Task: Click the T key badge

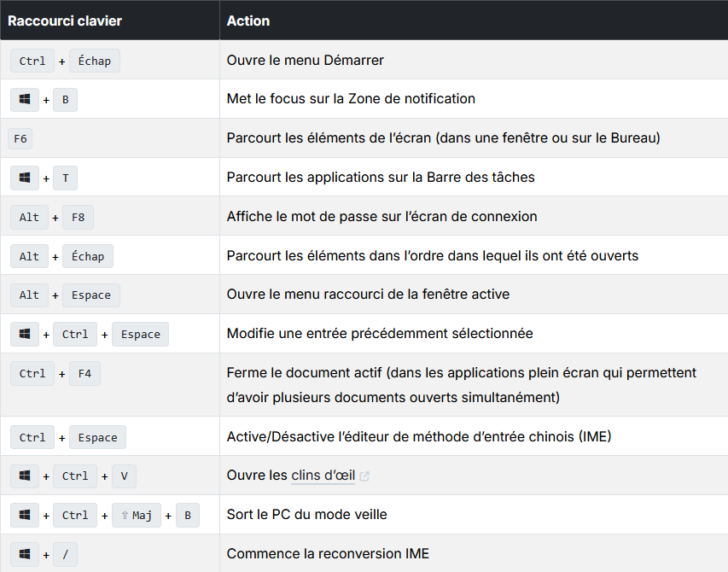Action: (66, 178)
